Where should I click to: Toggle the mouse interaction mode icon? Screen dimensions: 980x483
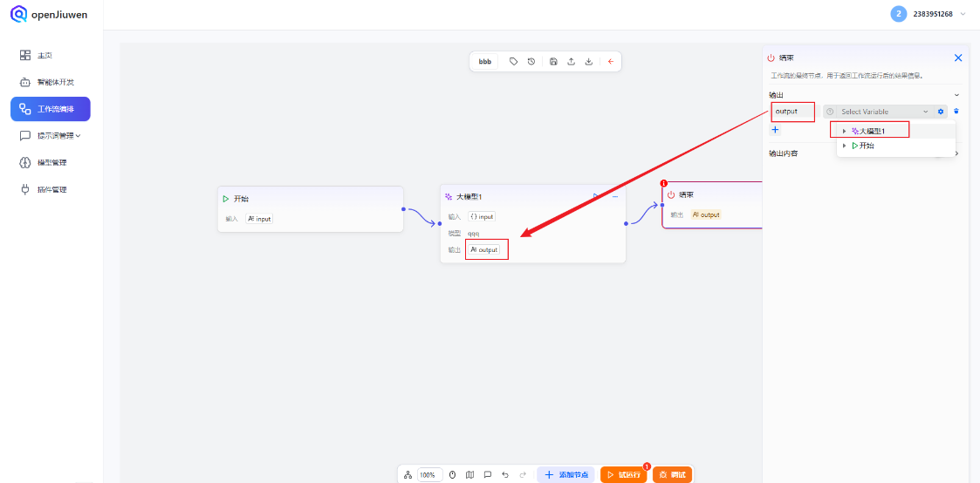pyautogui.click(x=453, y=475)
